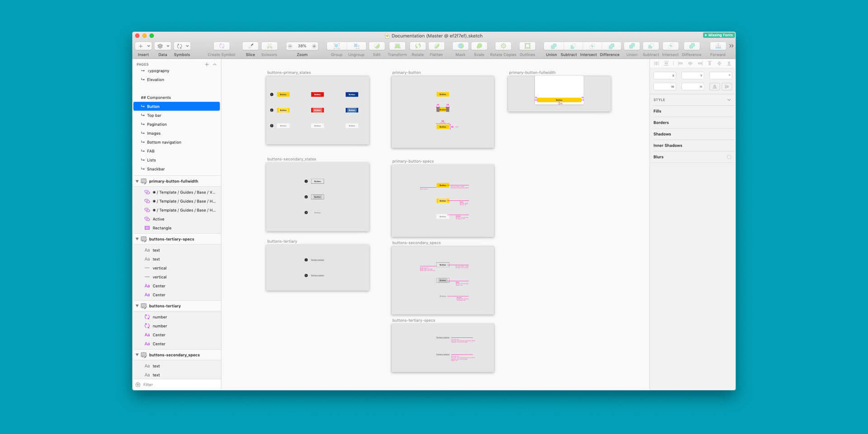Click the Forward arrange icon
The image size is (868, 434).
pos(717,46)
